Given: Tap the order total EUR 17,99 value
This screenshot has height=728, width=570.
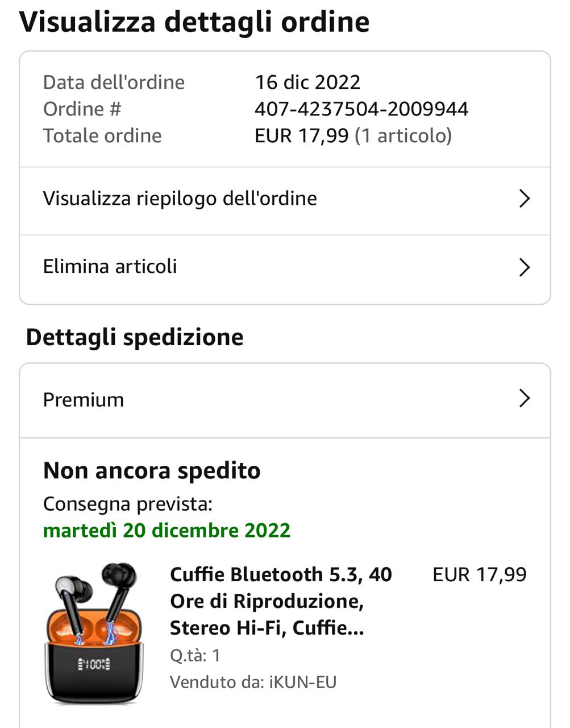Looking at the screenshot, I should tap(301, 136).
